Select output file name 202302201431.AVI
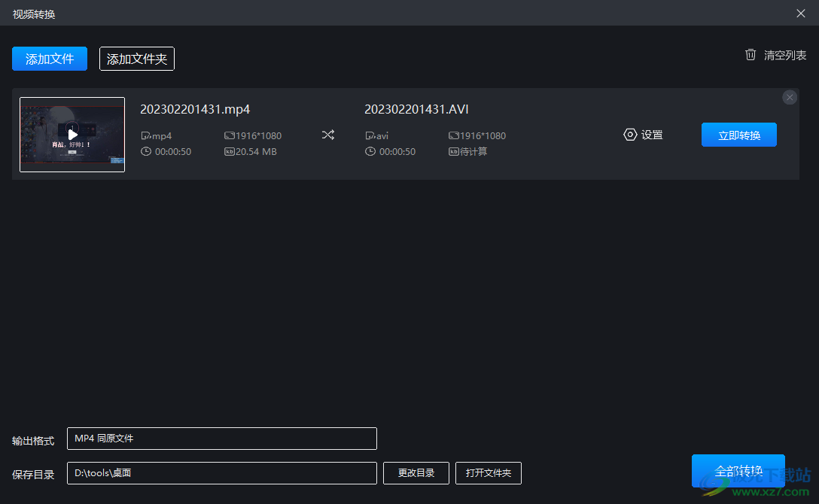This screenshot has height=504, width=819. click(x=416, y=109)
